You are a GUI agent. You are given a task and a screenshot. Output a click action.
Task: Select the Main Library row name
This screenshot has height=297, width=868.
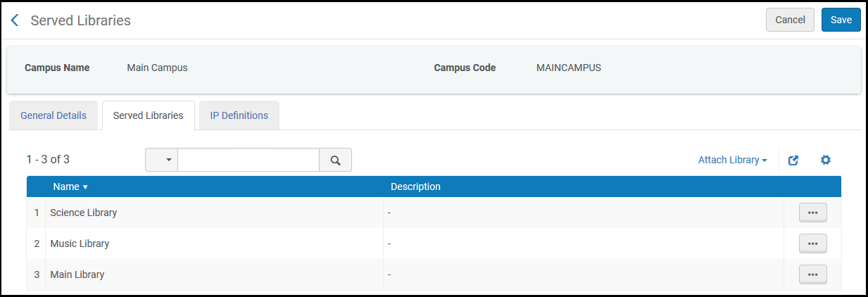point(77,274)
